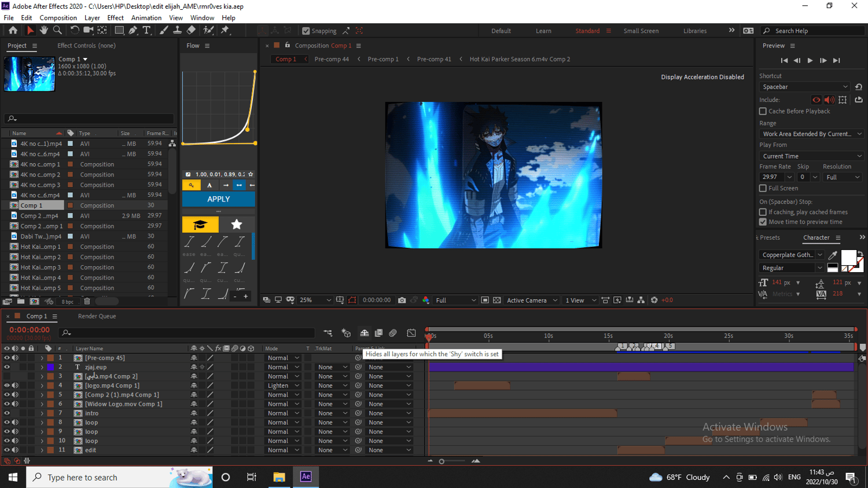868x488 pixels.
Task: Open the Libraries workspace
Action: click(694, 31)
